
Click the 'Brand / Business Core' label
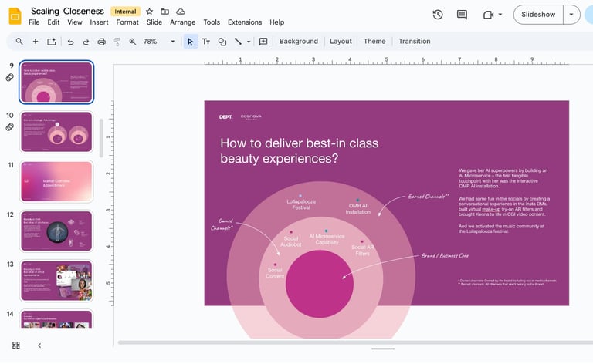point(445,255)
